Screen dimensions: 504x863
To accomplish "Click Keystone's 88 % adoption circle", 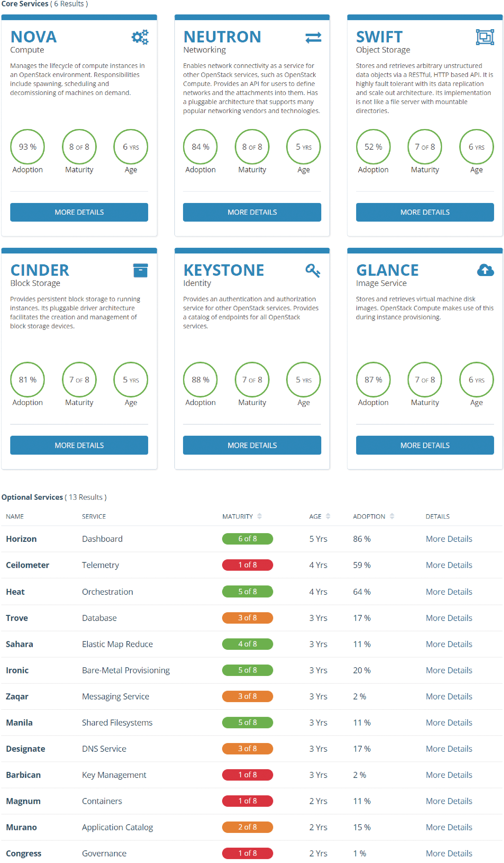I will click(x=200, y=379).
